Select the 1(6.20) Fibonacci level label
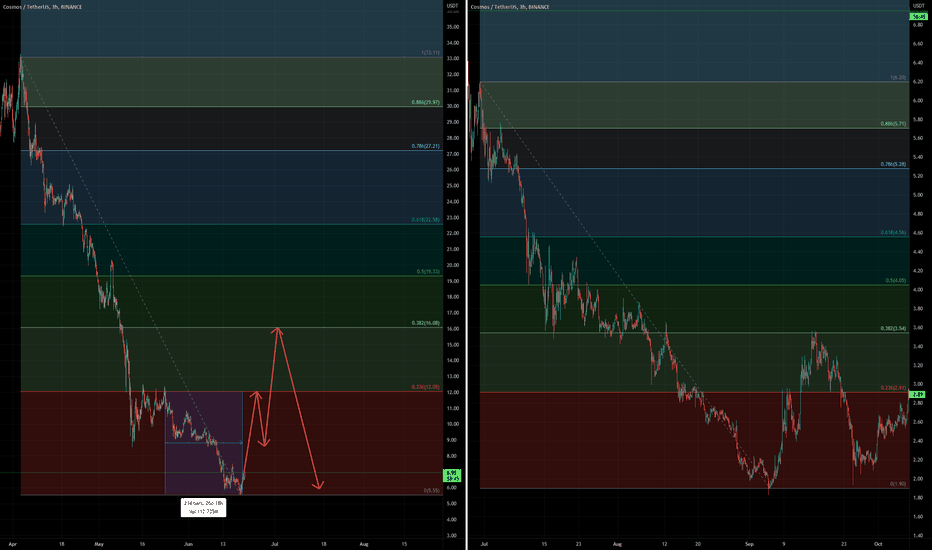Screen dimensions: 932x550 click(898, 78)
